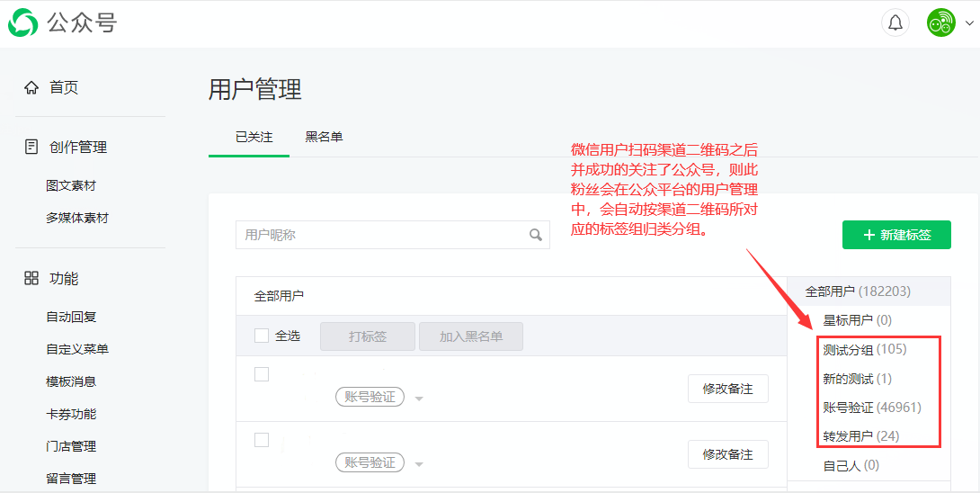Check the 全选 checkbox
The image size is (980, 493).
pos(262,336)
